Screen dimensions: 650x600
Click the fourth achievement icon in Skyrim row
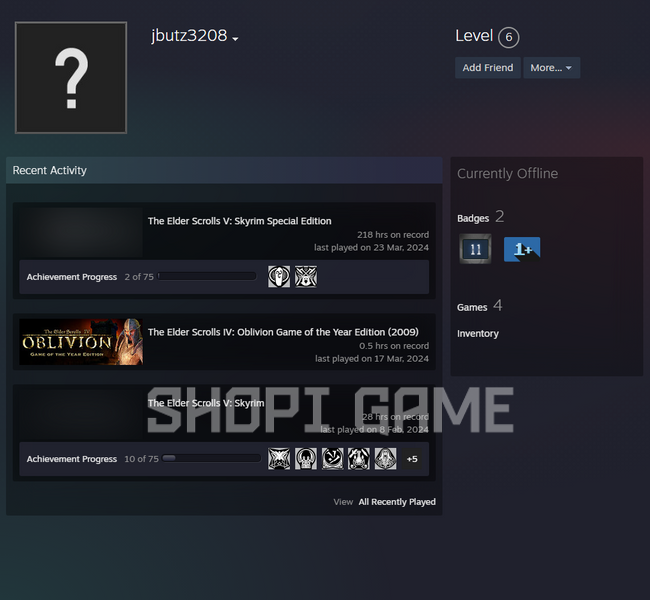pos(359,459)
